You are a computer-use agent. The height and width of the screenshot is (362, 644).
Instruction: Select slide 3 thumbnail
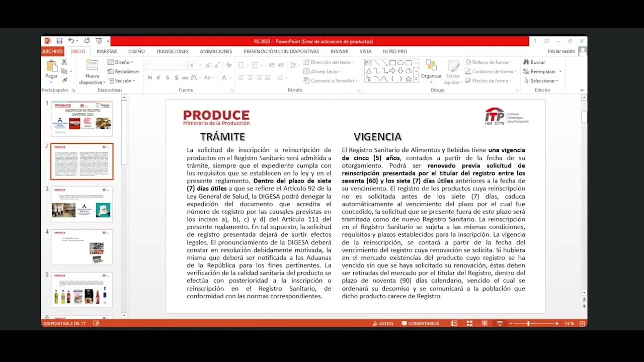(x=82, y=204)
